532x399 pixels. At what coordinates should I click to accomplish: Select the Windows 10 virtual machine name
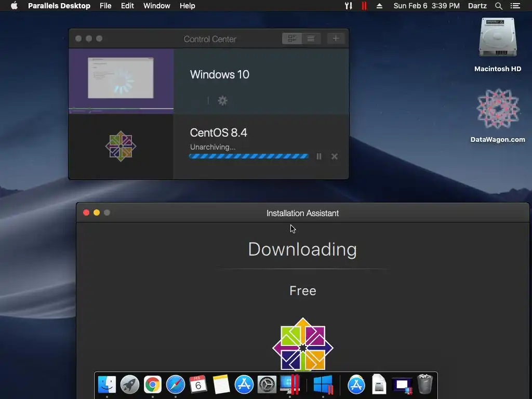pos(220,74)
